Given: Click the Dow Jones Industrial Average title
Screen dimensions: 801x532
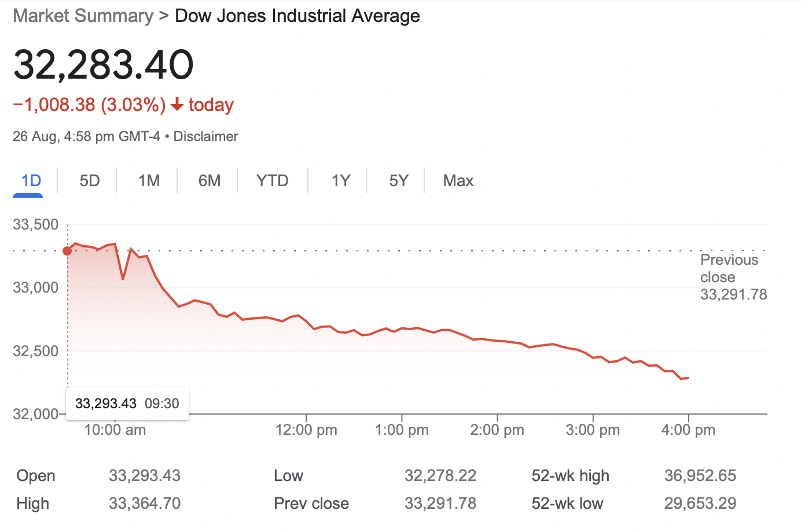Looking at the screenshot, I should 297,16.
